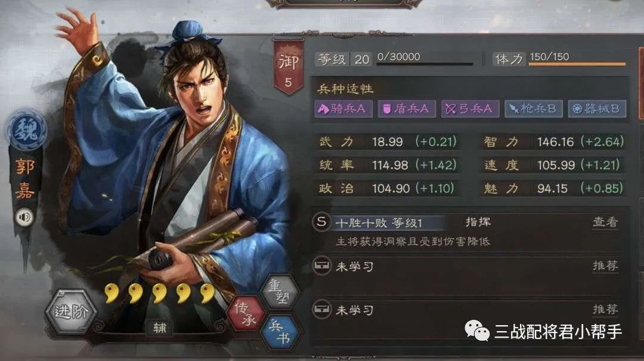Select the 器械B troop aptitude badge
Image resolution: width=644 pixels, height=361 pixels.
pos(597,109)
